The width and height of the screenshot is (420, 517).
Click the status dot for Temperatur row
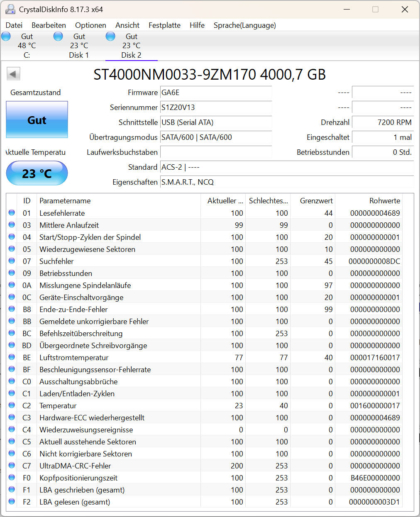click(12, 405)
